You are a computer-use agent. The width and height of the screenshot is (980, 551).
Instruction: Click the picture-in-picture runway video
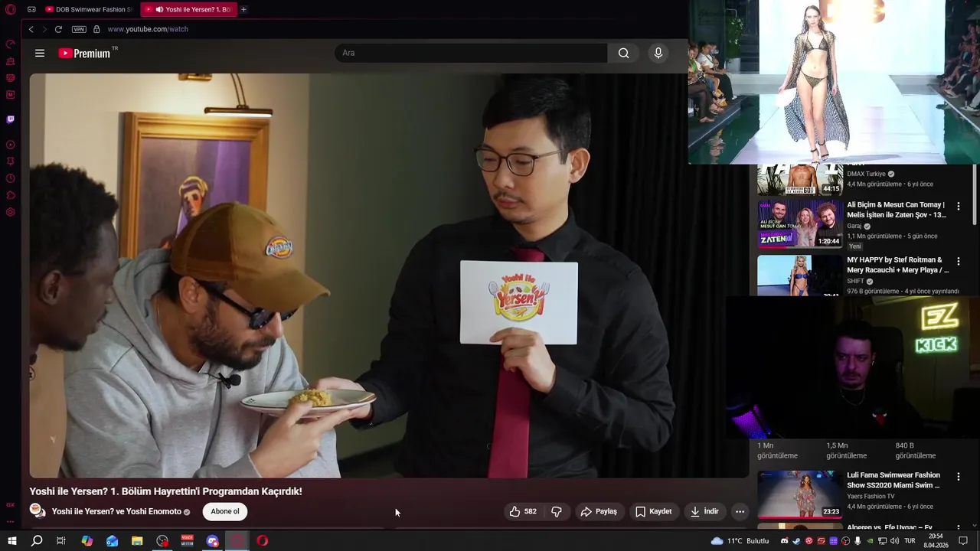[834, 82]
